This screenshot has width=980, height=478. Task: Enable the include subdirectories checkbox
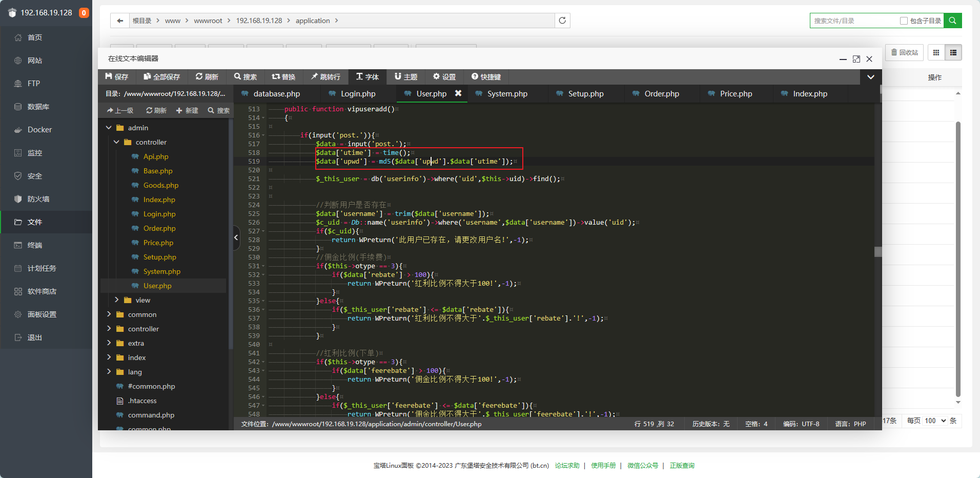point(904,21)
